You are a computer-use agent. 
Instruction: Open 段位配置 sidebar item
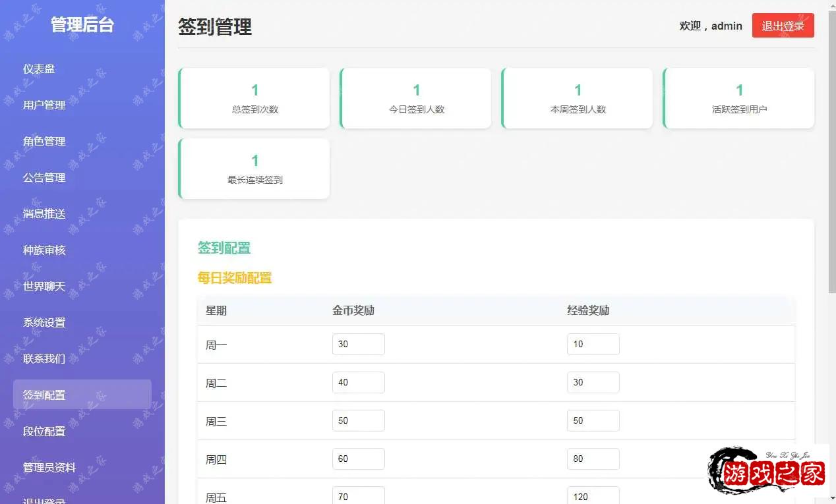(44, 432)
